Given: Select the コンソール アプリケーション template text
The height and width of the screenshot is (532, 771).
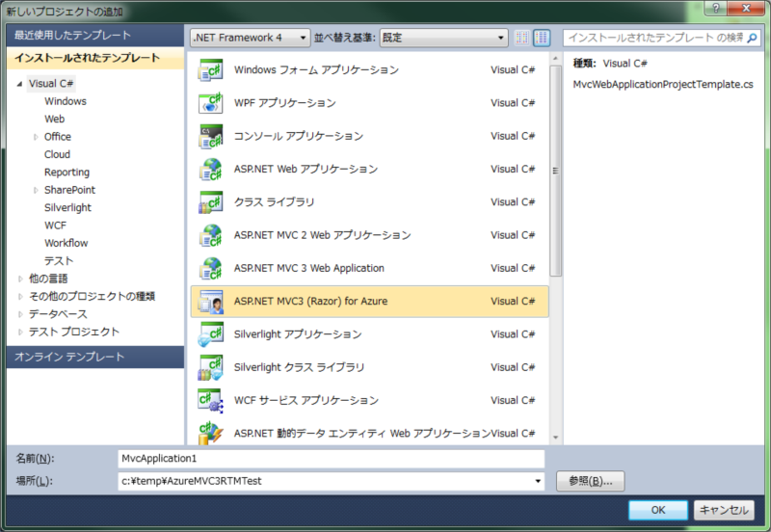Looking at the screenshot, I should point(299,136).
